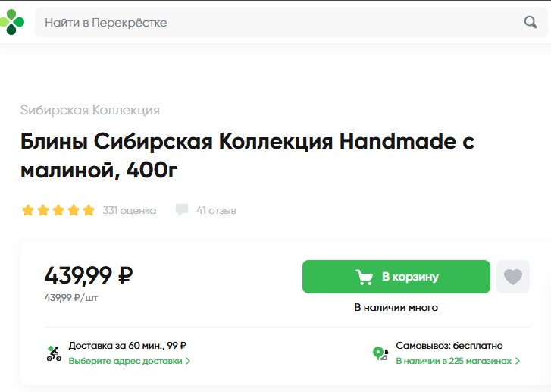Click the speech bubble reviews icon
Image resolution: width=551 pixels, height=392 pixels.
[x=182, y=210]
